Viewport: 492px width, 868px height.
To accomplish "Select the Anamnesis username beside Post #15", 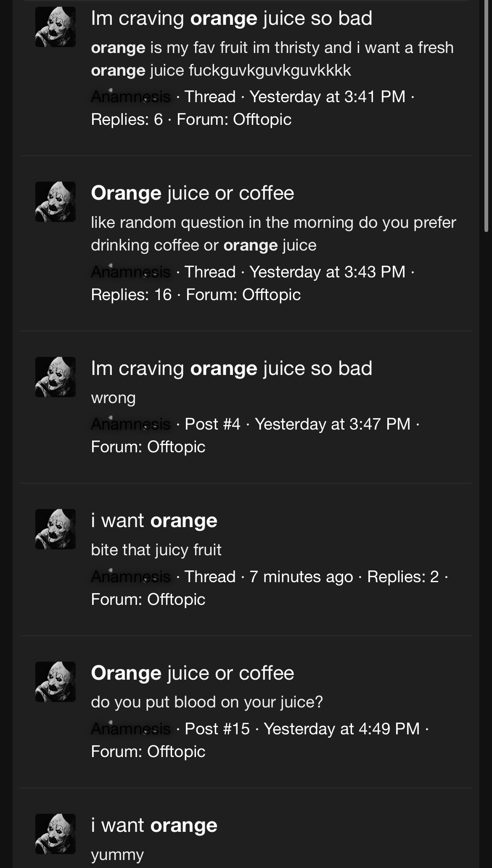I will (x=131, y=729).
